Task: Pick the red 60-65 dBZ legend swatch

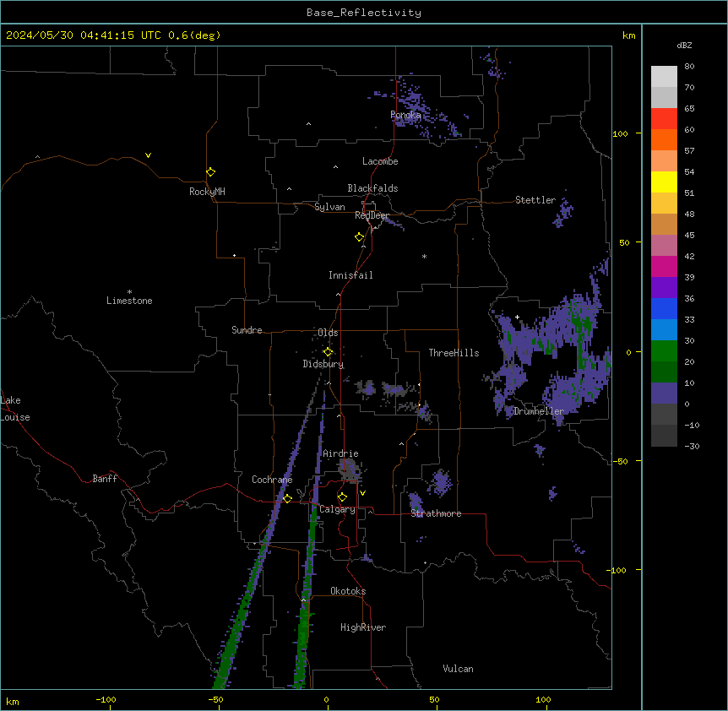Action: (x=664, y=119)
